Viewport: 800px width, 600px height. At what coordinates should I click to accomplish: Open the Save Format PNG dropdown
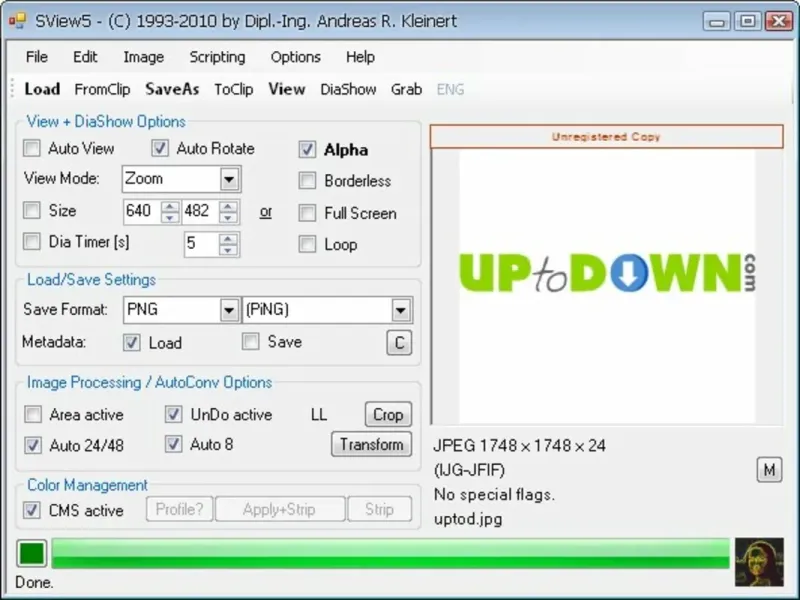click(x=229, y=310)
